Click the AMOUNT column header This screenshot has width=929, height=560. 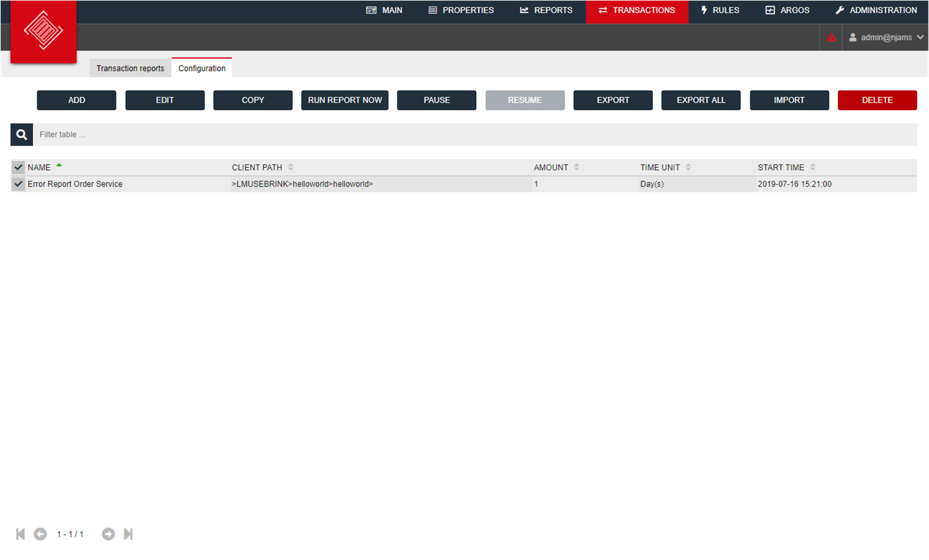click(551, 168)
